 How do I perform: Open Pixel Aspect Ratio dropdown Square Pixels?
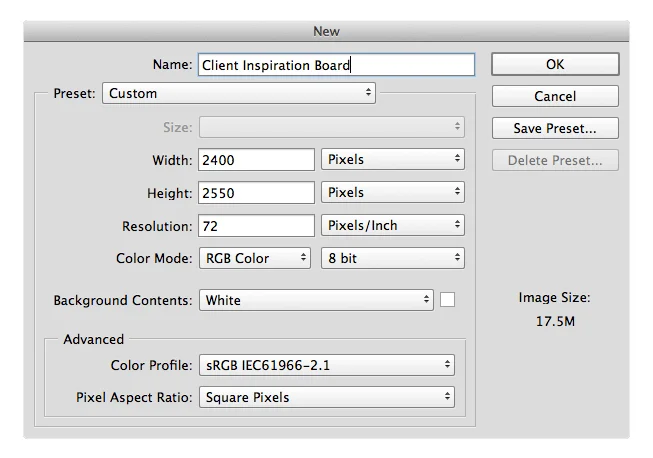tap(327, 397)
